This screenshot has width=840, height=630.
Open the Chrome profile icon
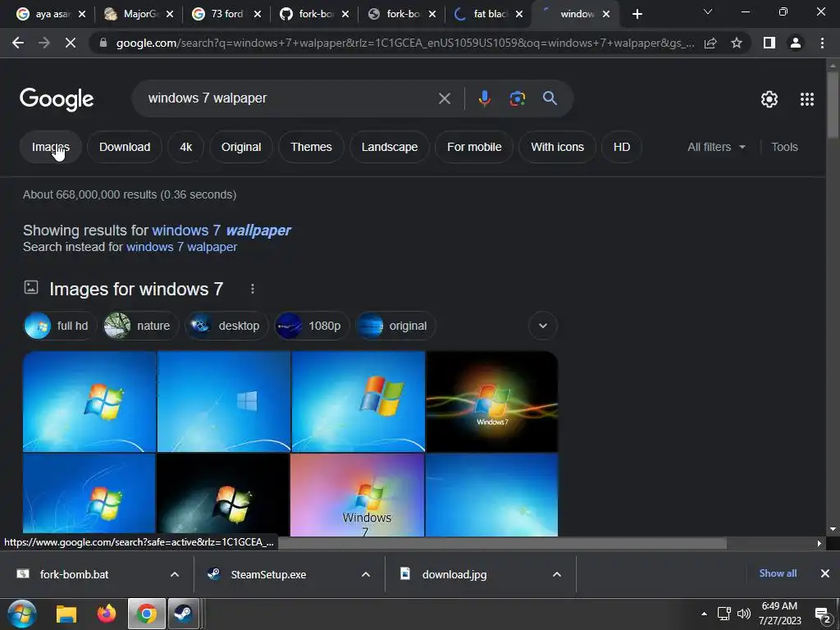pos(796,43)
